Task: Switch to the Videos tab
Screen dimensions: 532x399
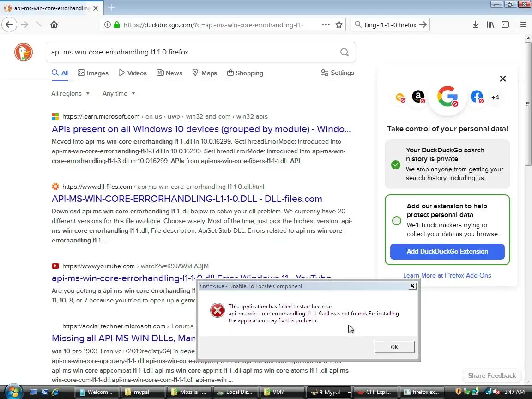Action: click(x=133, y=73)
